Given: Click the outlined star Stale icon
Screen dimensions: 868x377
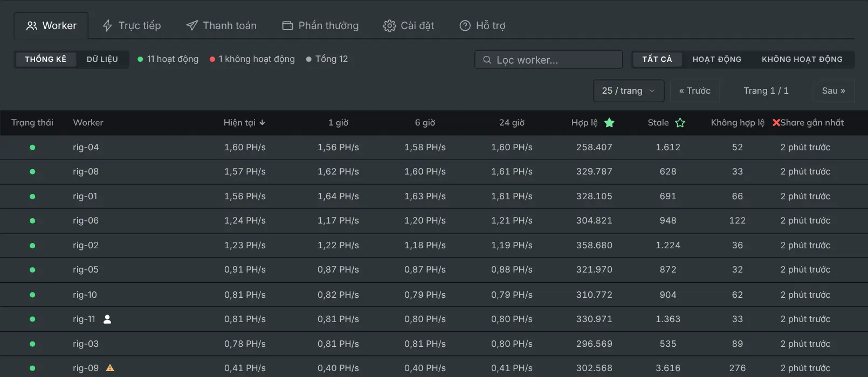Looking at the screenshot, I should pos(680,123).
